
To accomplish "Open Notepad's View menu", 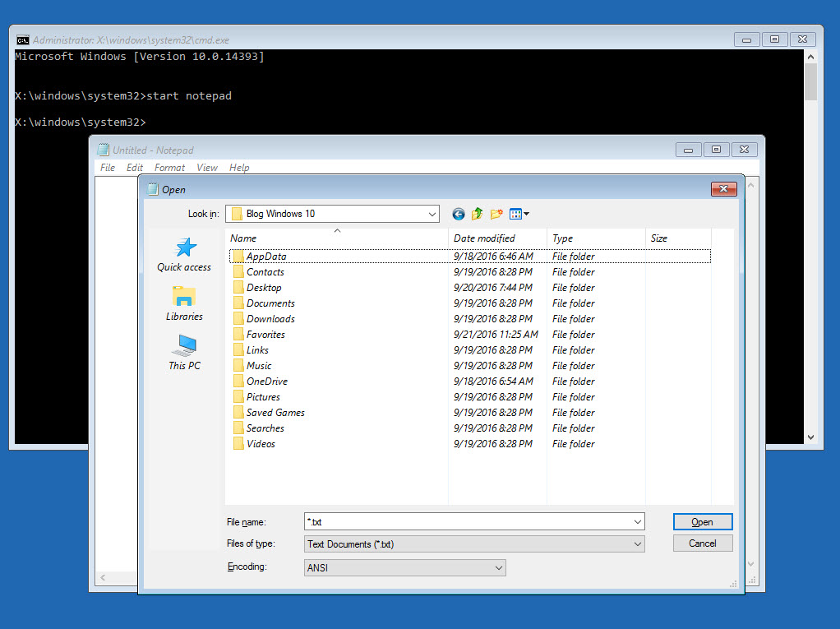I will (207, 168).
